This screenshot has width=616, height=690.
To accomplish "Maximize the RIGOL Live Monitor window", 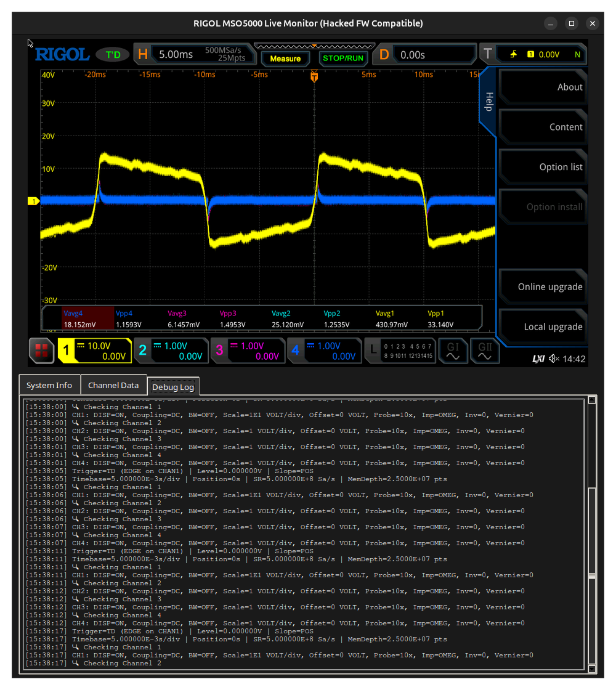I will (x=572, y=24).
